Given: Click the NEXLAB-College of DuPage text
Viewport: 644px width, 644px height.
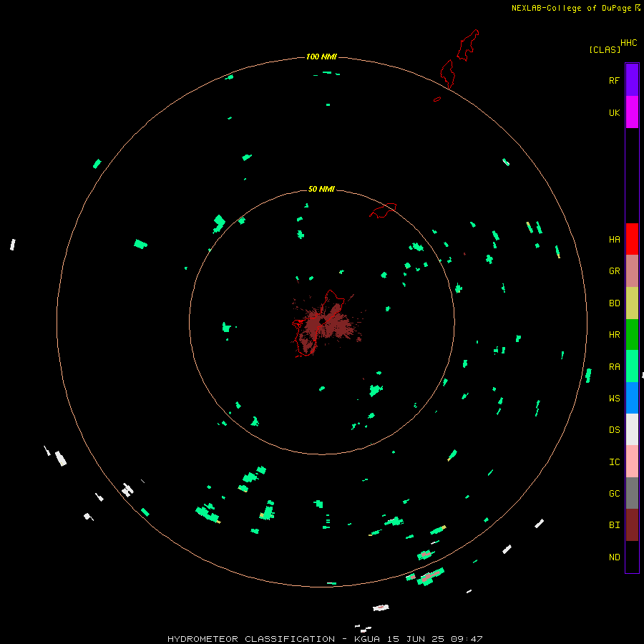Looking at the screenshot, I should (571, 8).
